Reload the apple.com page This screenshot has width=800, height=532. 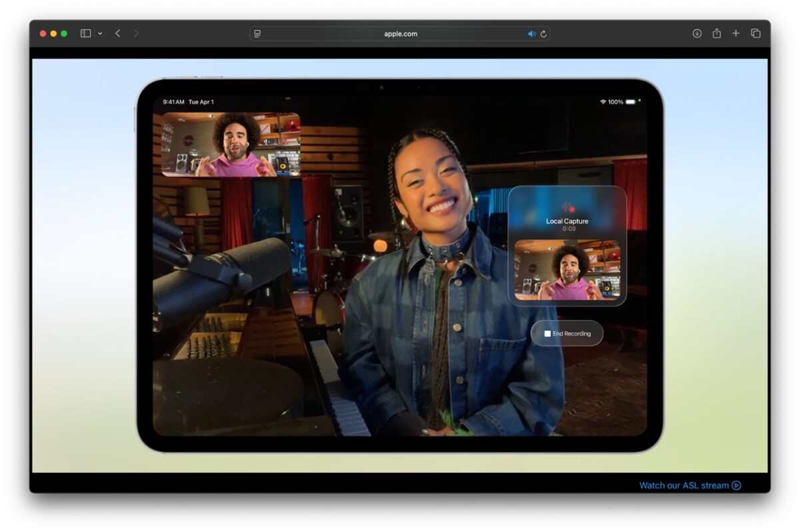(x=544, y=33)
